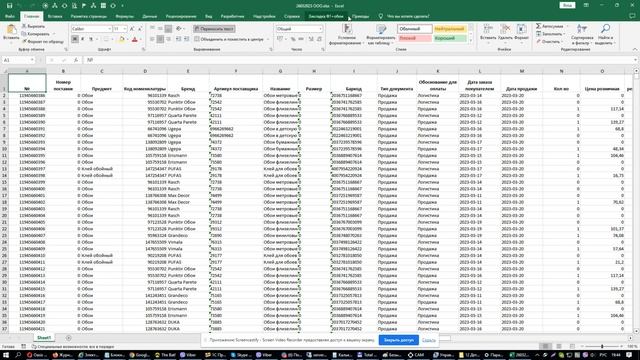Click Cut (Вырезать) in clipboard group
640x360 pixels.
[33, 26]
